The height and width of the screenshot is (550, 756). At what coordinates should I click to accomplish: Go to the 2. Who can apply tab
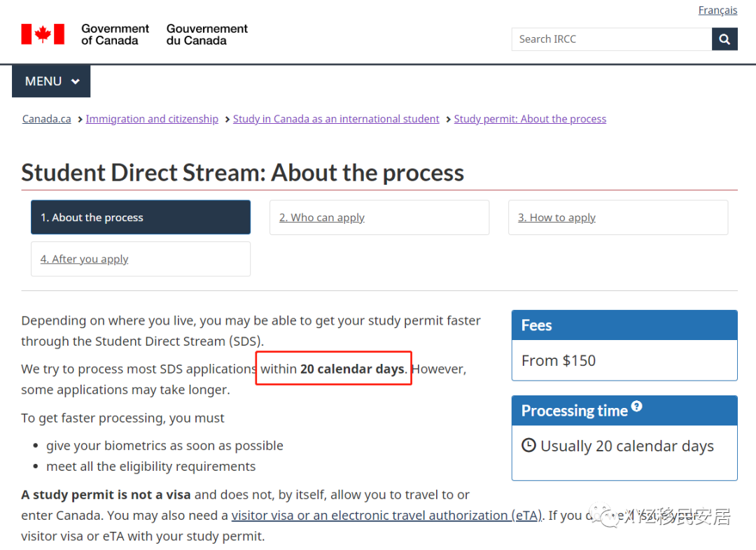click(379, 218)
